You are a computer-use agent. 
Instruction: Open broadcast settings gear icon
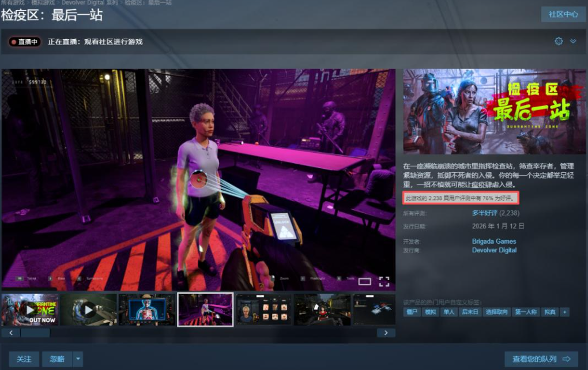coord(558,41)
